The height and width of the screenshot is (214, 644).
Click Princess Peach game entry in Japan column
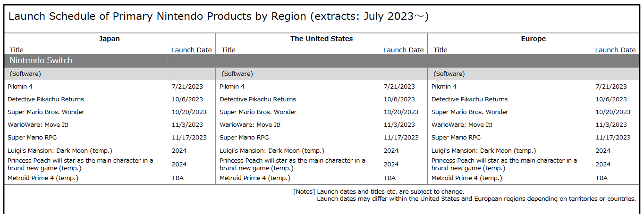pyautogui.click(x=80, y=164)
